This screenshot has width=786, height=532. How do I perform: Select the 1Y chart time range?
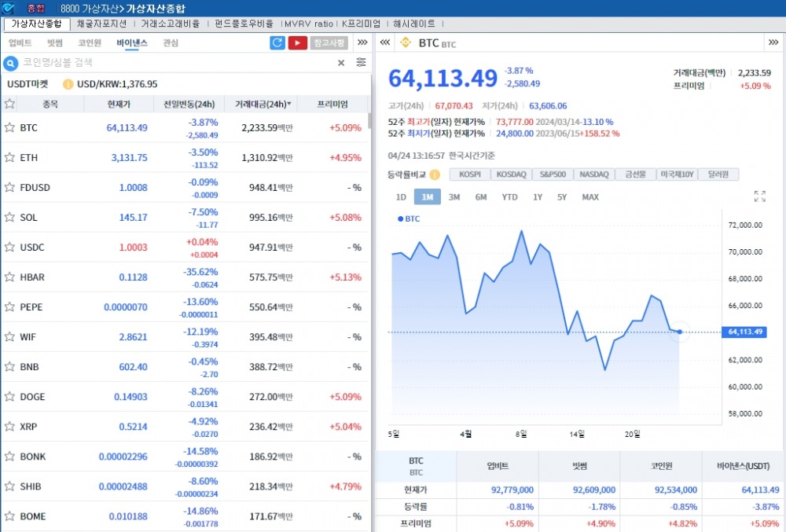tap(537, 196)
